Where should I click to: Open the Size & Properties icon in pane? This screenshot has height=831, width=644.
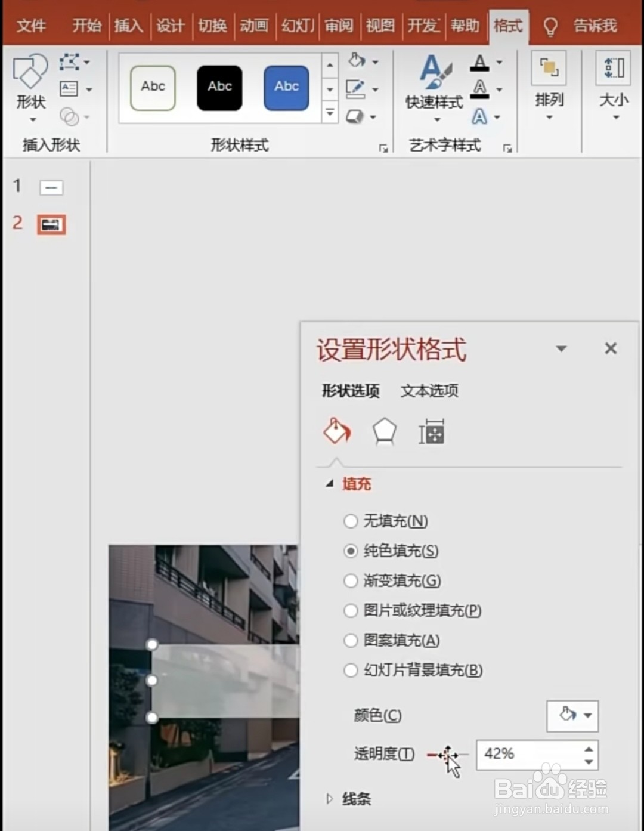click(x=431, y=431)
